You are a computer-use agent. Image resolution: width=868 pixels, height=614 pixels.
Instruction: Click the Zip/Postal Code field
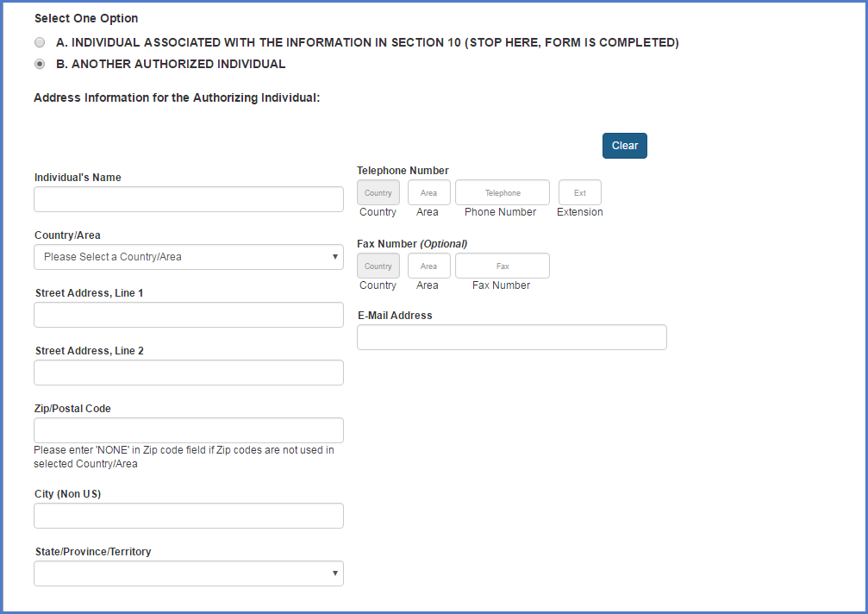pos(189,430)
